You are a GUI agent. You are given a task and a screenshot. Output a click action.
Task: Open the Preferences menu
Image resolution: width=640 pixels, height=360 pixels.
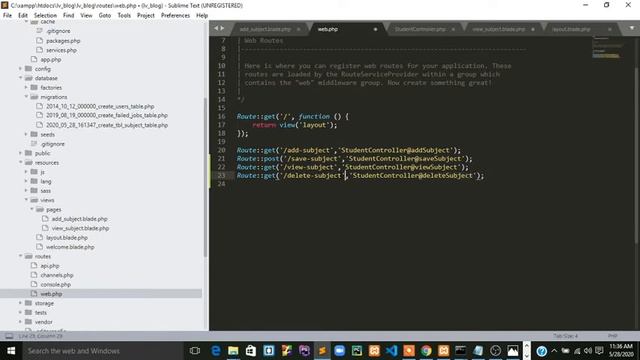[176, 15]
